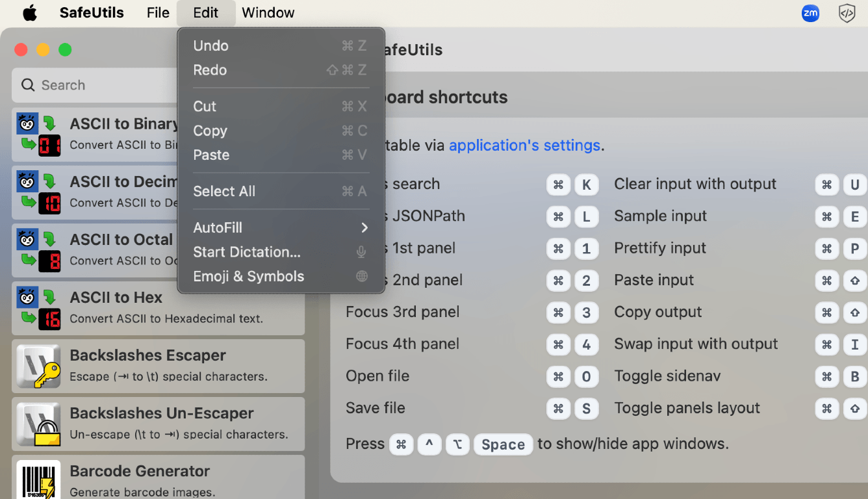The height and width of the screenshot is (499, 868).
Task: Click the "Focus 3rd panel" shortcut label
Action: (x=402, y=312)
